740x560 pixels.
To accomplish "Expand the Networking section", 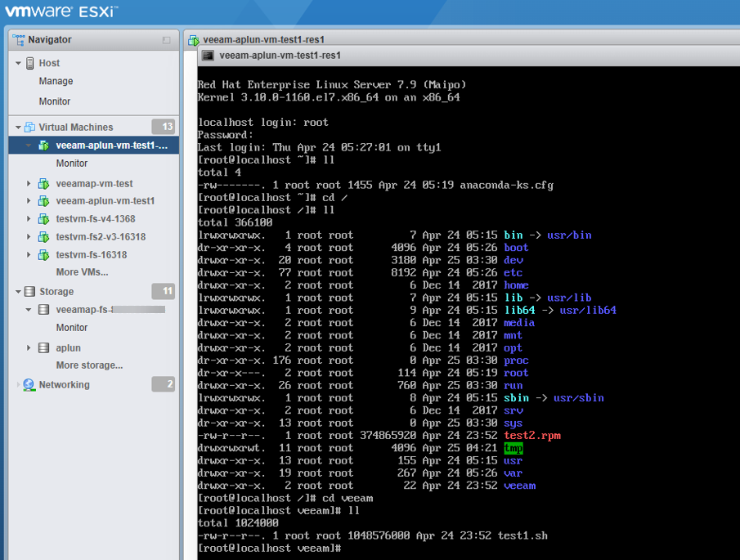I will point(18,385).
